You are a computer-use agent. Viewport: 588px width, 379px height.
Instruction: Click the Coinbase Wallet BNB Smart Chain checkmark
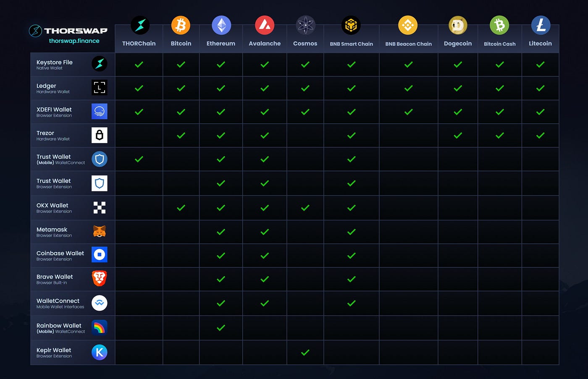(352, 255)
